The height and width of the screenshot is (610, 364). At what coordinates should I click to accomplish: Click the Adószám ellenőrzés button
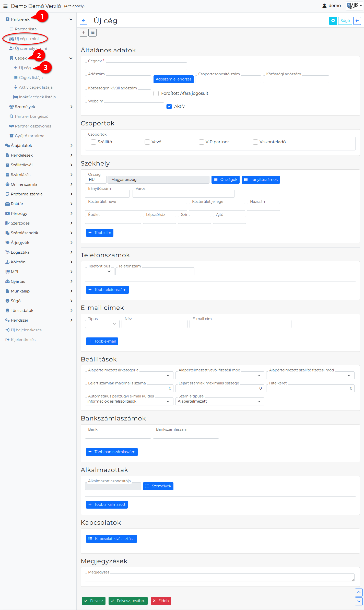coord(173,79)
